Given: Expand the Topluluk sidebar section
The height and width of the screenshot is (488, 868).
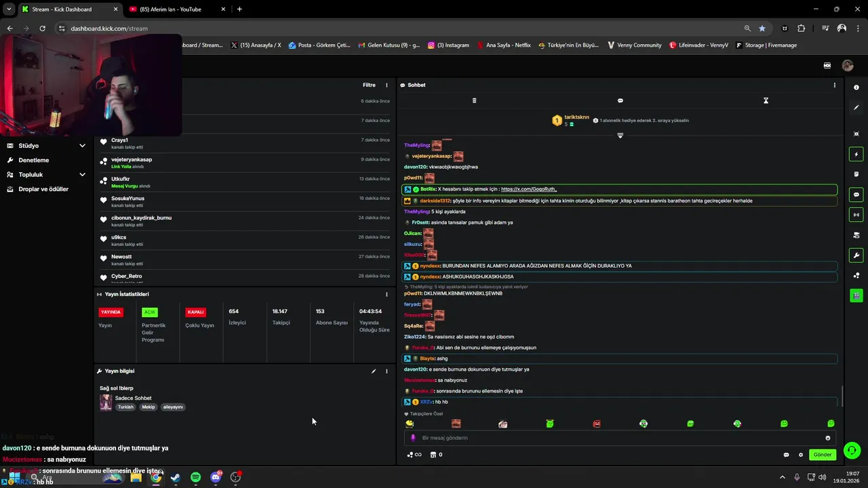Looking at the screenshot, I should click(46, 174).
